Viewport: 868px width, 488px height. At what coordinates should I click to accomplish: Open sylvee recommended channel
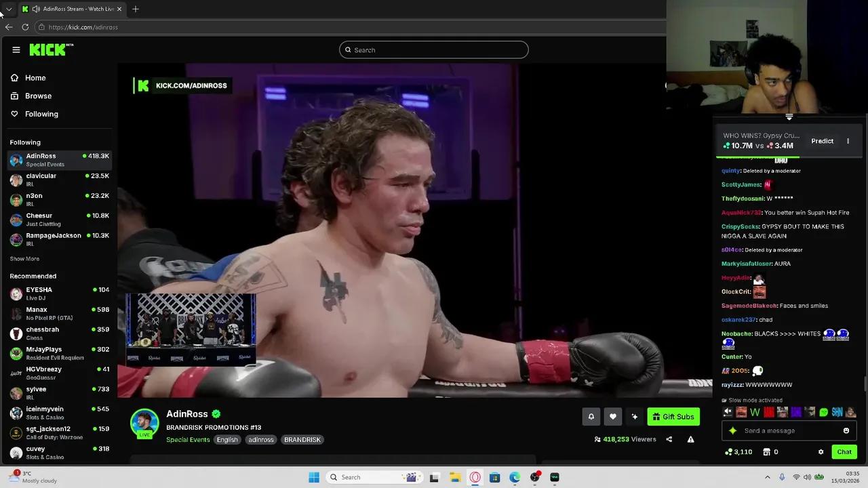click(59, 393)
